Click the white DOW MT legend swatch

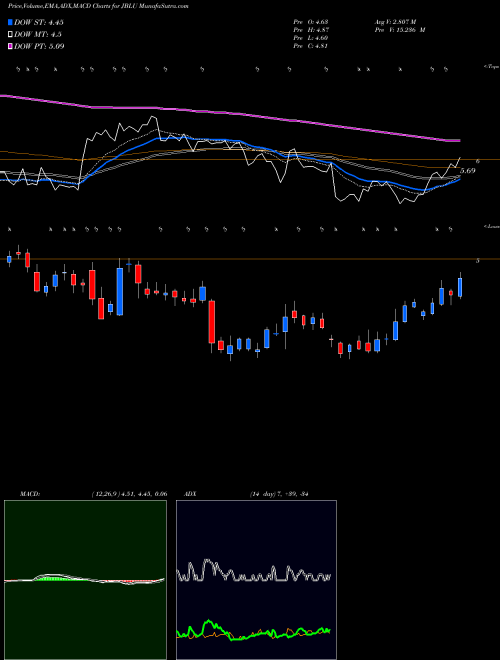pyautogui.click(x=10, y=35)
